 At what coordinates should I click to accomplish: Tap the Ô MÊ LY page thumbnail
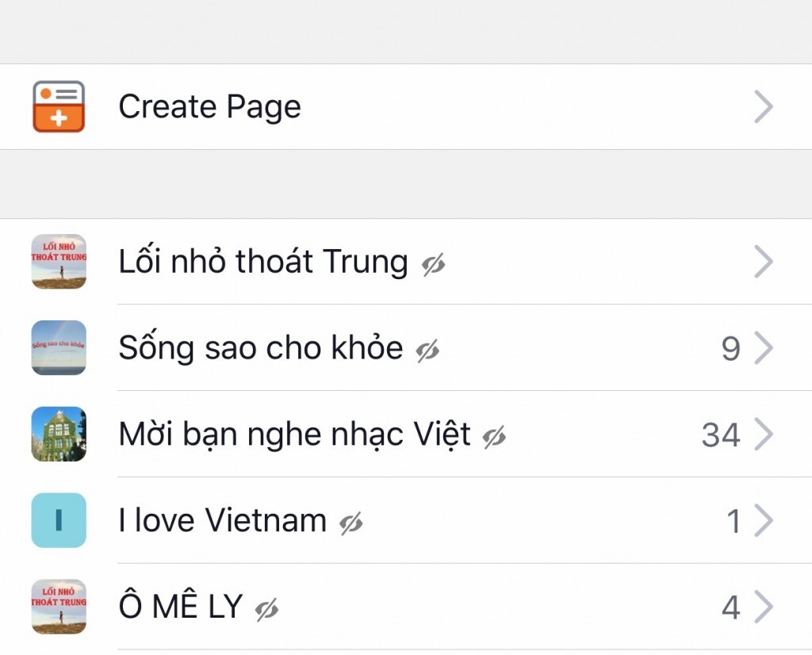[x=59, y=607]
